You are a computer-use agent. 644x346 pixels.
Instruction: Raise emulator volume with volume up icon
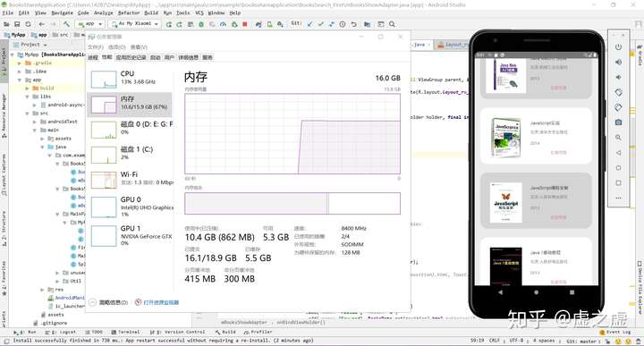click(618, 62)
